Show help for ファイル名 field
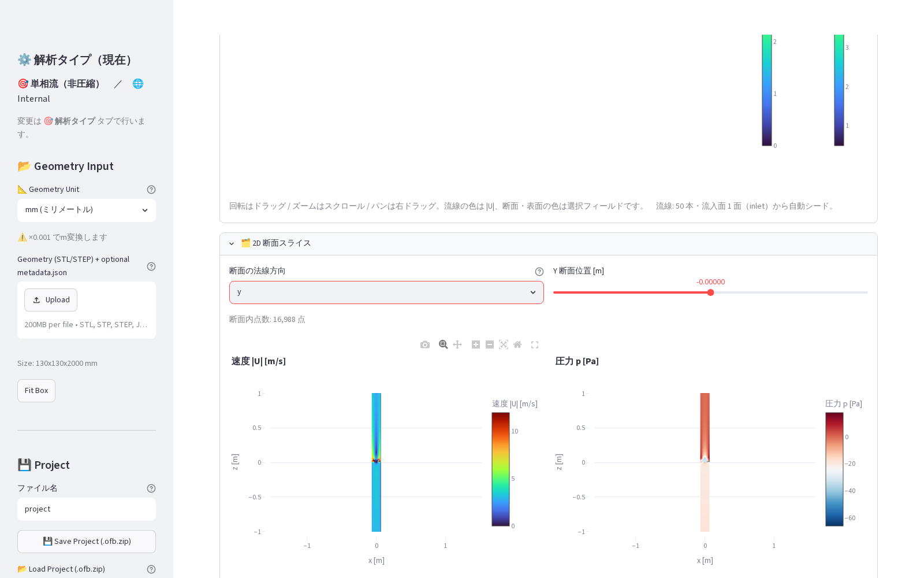The width and height of the screenshot is (924, 578). [x=151, y=488]
